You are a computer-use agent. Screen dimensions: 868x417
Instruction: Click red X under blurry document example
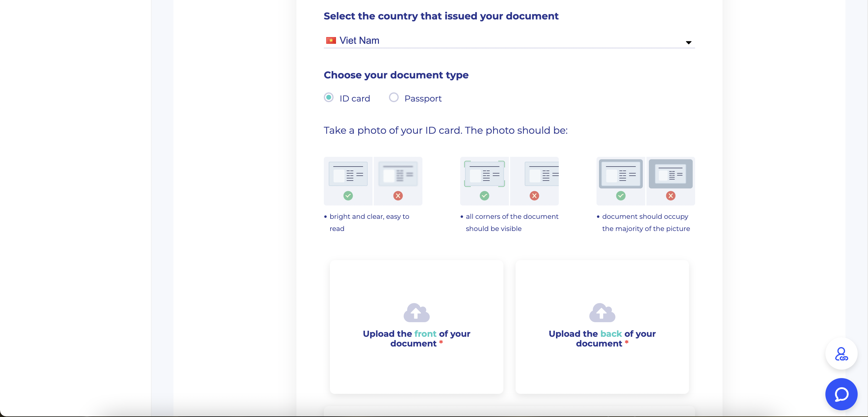pos(398,195)
